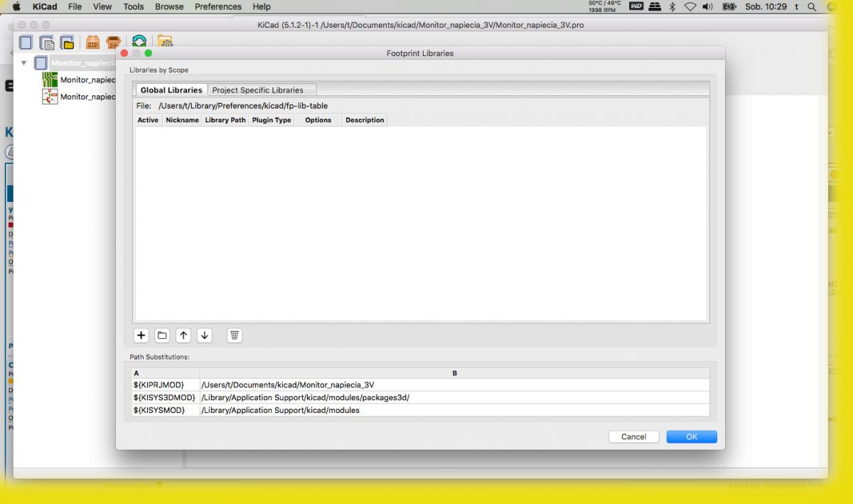Open Spotlight search magnifier in menu bar
853x504 pixels.
(x=812, y=6)
